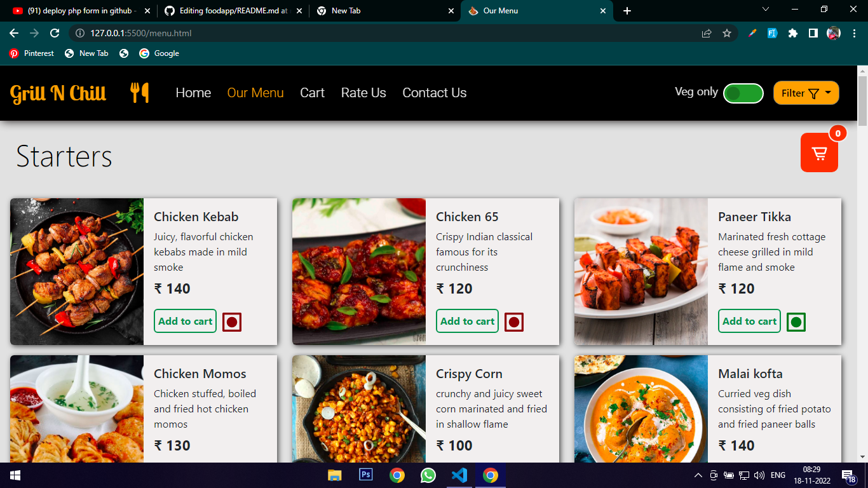Open the browser tab search chevron
Viewport: 868px width, 488px height.
[x=765, y=10]
